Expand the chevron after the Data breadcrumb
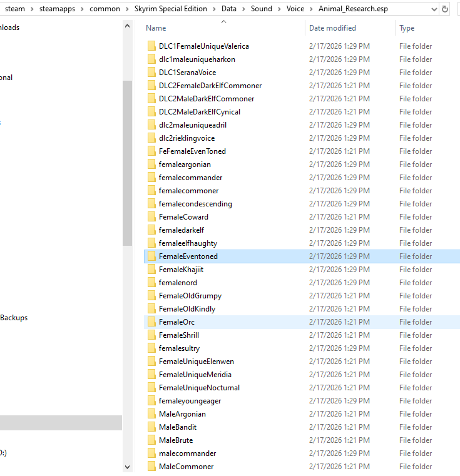460x476 pixels. point(243,9)
